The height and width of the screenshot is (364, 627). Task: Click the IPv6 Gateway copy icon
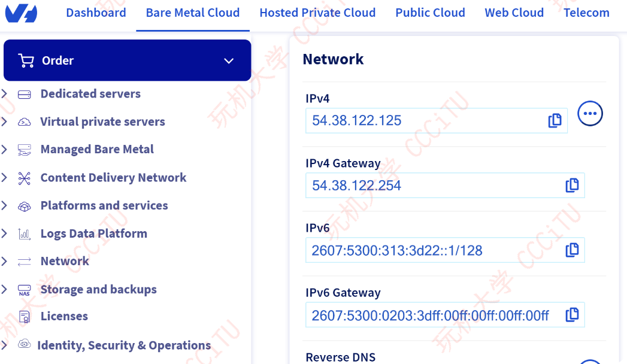coord(573,314)
